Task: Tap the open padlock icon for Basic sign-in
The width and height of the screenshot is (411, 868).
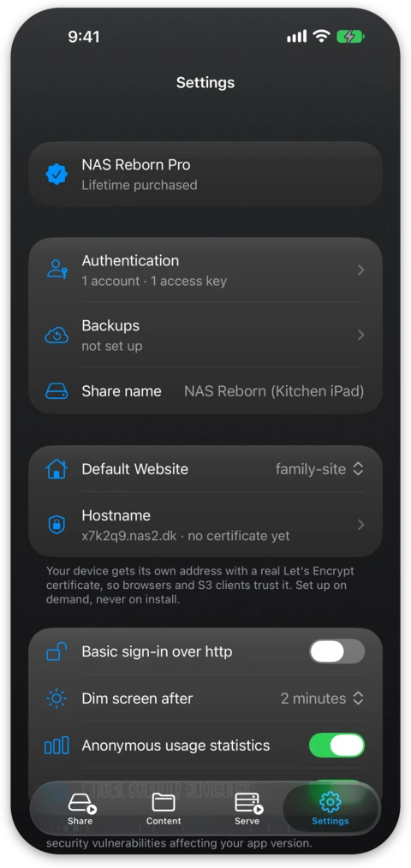Action: (x=57, y=651)
